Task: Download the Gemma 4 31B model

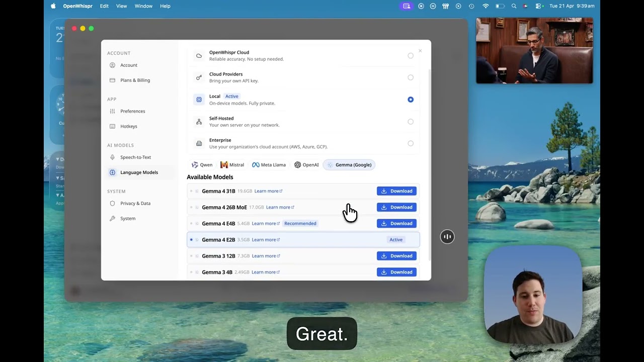Action: [396, 191]
